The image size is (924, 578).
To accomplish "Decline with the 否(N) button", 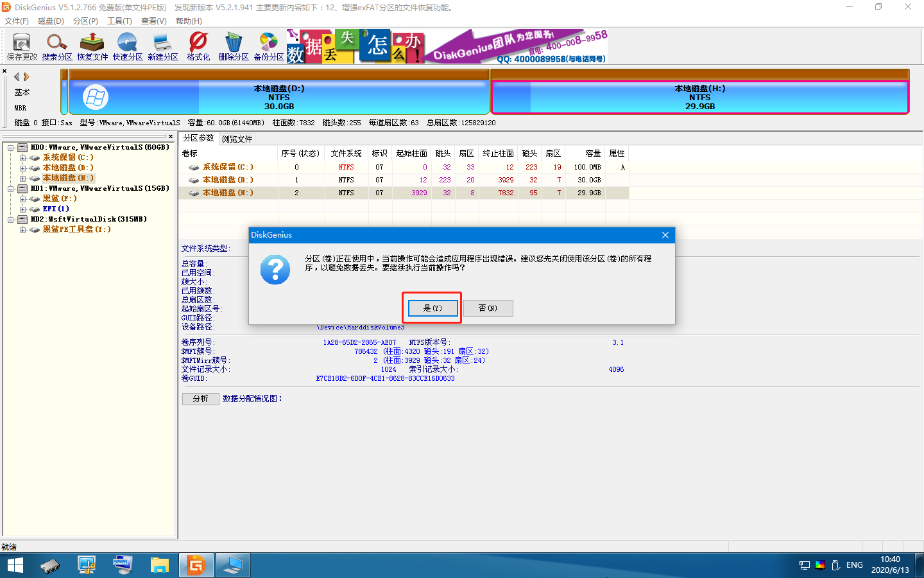I will tap(488, 308).
